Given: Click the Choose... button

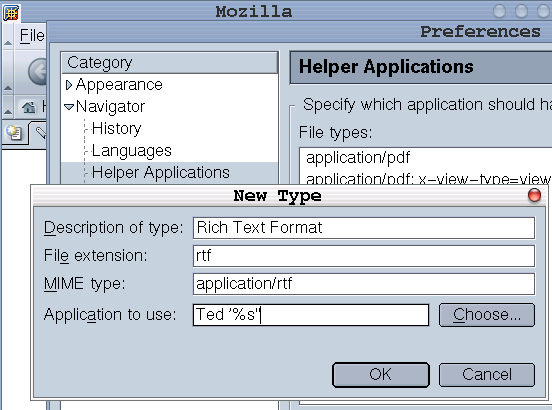Looking at the screenshot, I should point(487,315).
